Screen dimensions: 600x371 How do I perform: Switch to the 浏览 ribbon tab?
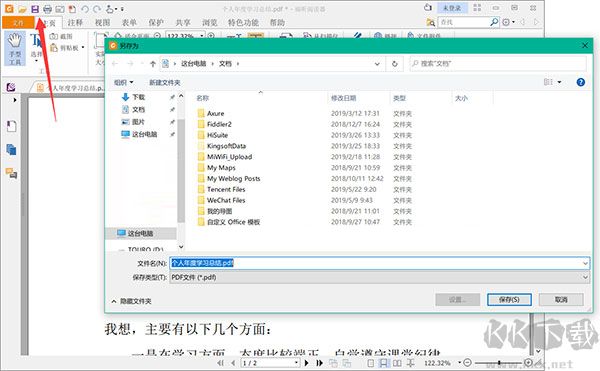[210, 23]
